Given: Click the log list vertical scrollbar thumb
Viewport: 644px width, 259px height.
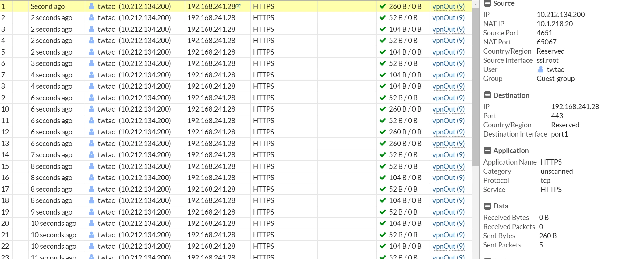Looking at the screenshot, I should click(476, 87).
